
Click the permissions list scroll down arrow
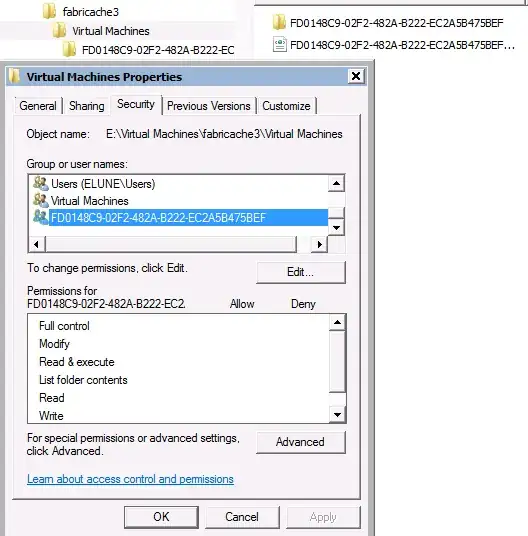337,415
